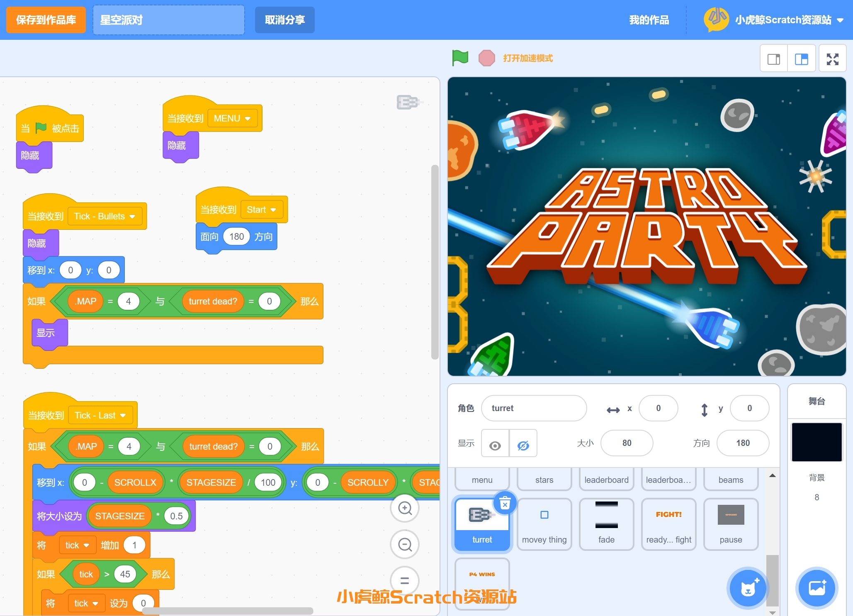Open the Tick - Bullets broadcast dropdown

point(104,216)
